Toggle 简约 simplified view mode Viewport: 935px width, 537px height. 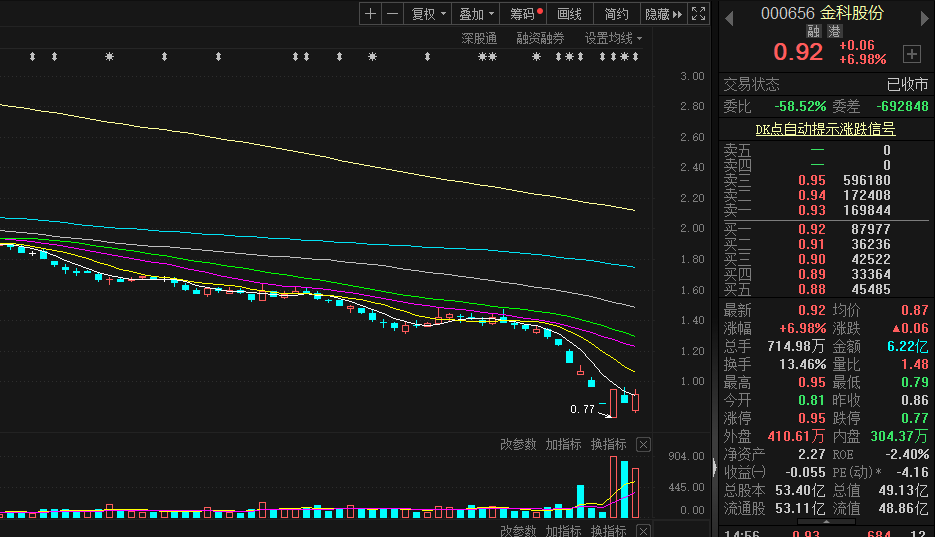(617, 13)
